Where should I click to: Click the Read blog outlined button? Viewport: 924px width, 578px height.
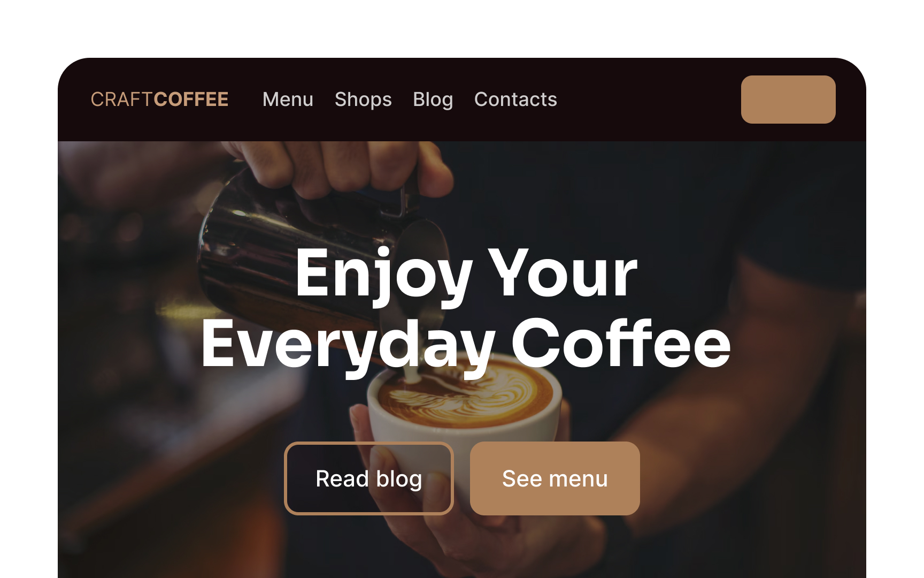[x=369, y=478]
